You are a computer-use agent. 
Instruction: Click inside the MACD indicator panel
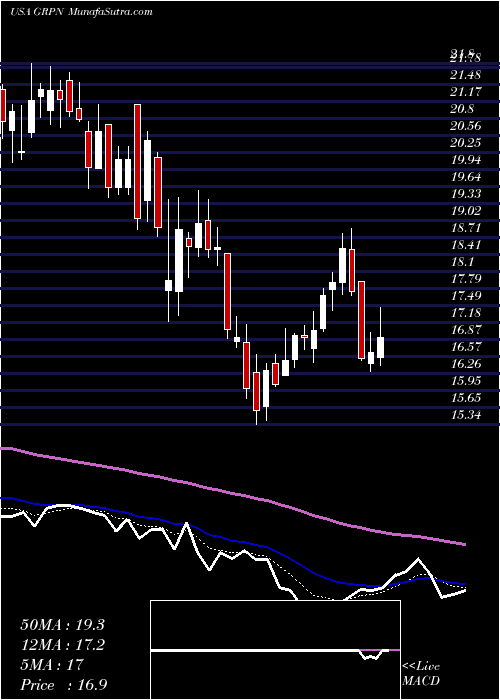point(275,650)
